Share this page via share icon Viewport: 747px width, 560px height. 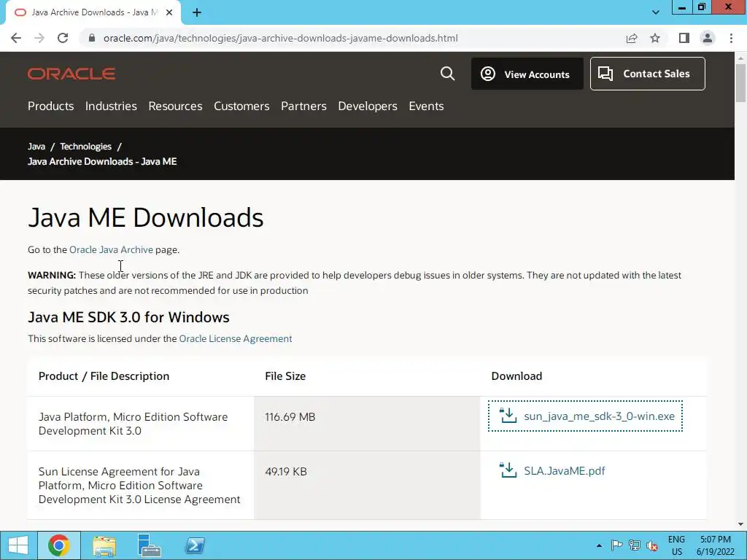click(x=632, y=38)
